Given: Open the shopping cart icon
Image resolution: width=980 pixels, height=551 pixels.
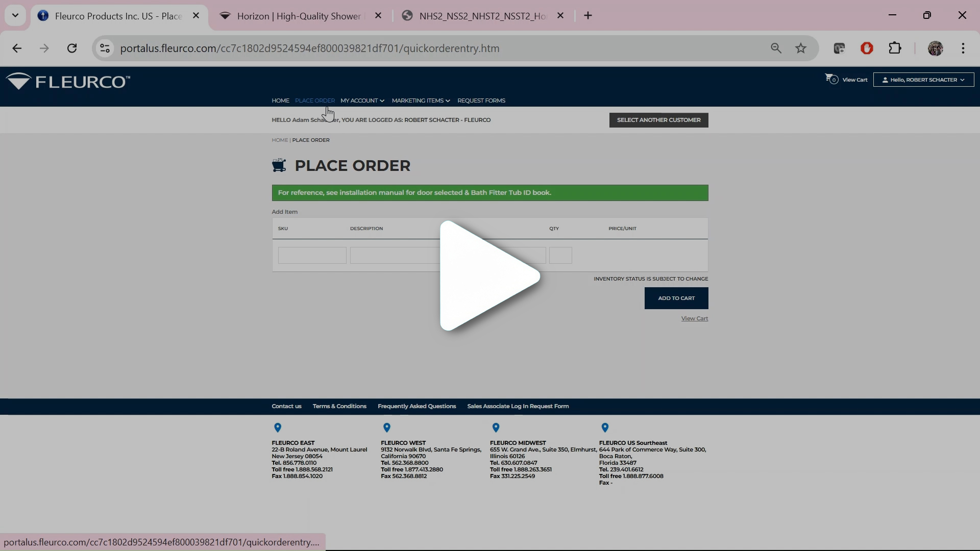Looking at the screenshot, I should (831, 79).
